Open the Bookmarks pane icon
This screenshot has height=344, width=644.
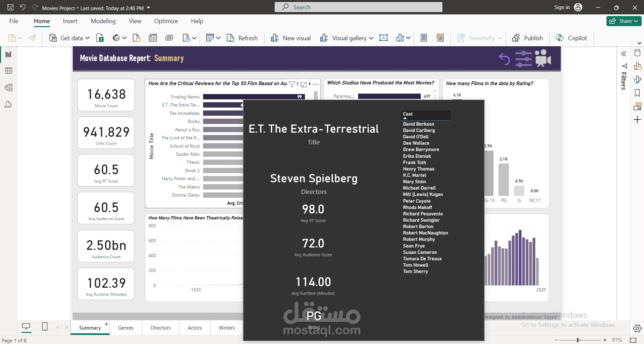[637, 93]
